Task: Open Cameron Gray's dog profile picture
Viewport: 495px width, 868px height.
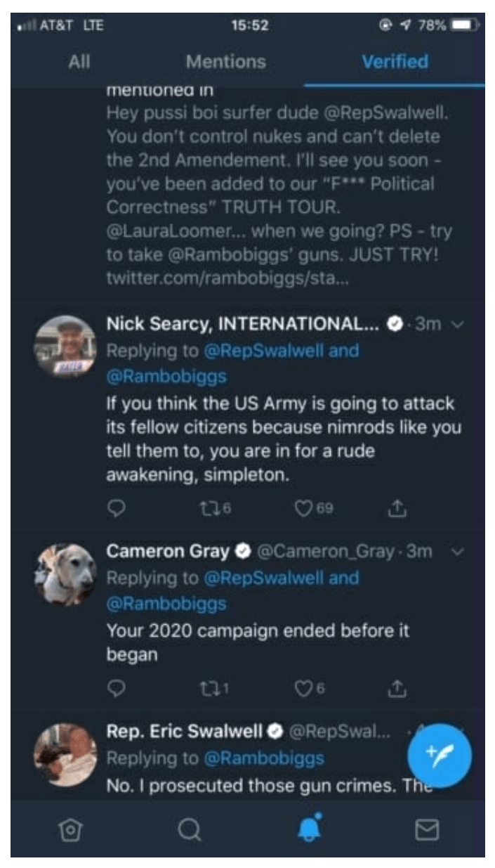Action: [x=66, y=574]
